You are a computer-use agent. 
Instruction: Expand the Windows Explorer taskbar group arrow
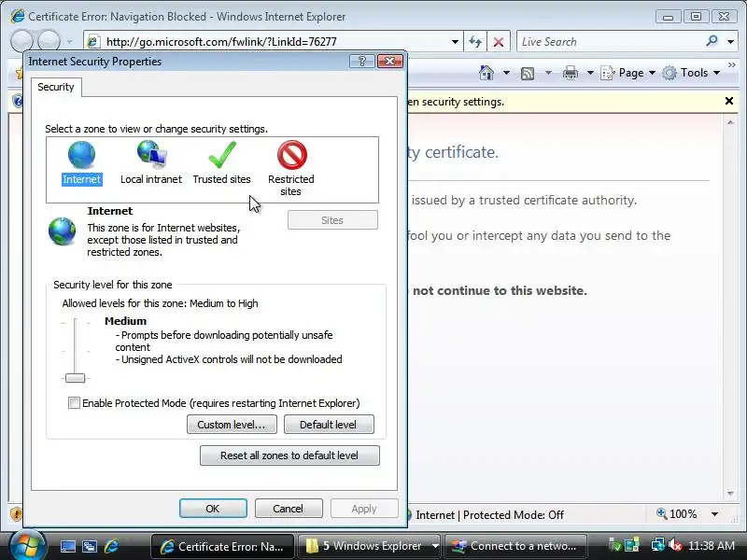pyautogui.click(x=435, y=546)
